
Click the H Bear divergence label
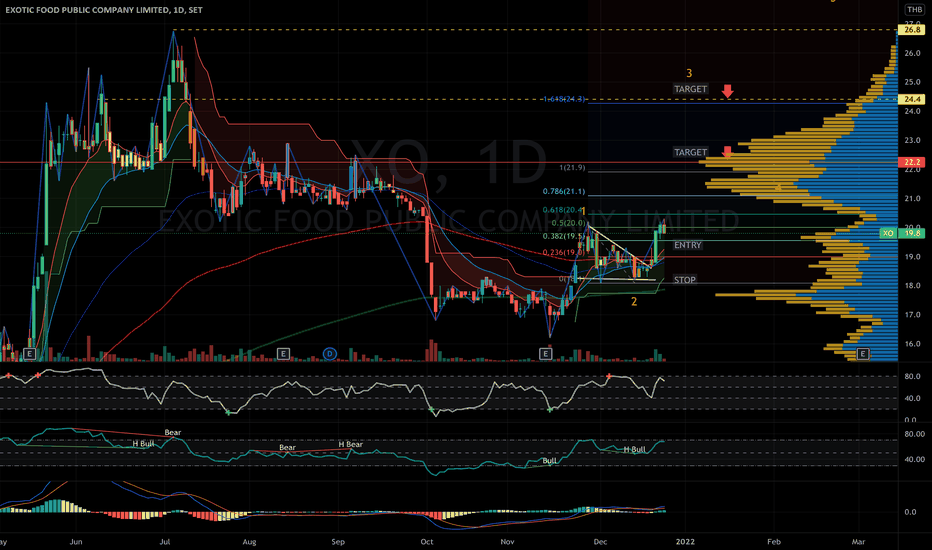tap(350, 444)
